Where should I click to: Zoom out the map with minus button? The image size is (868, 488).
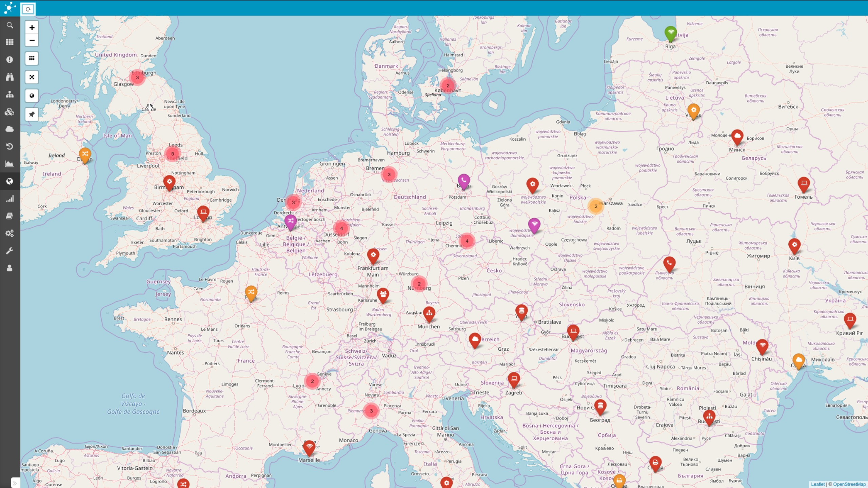[x=32, y=40]
